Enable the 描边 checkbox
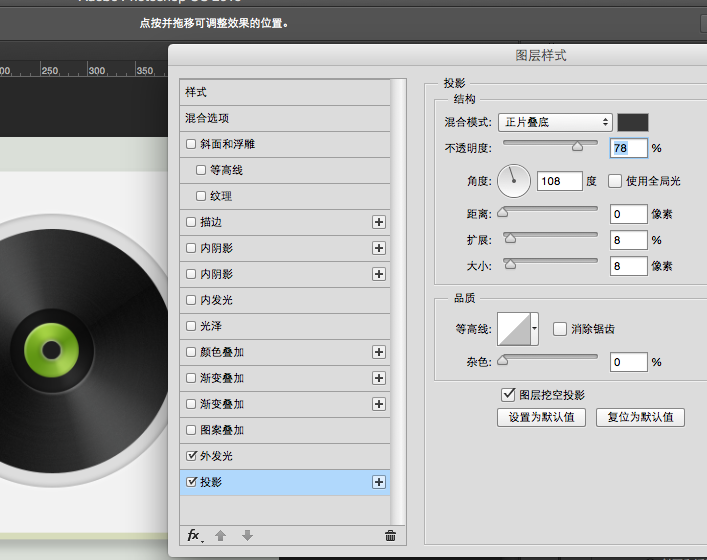Image resolution: width=707 pixels, height=560 pixels. (191, 222)
